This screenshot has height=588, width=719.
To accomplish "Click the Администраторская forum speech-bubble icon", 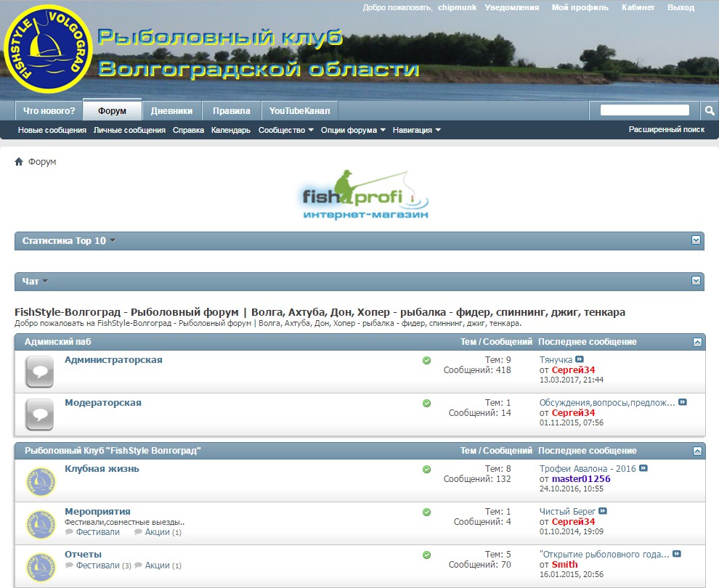I will 40,372.
